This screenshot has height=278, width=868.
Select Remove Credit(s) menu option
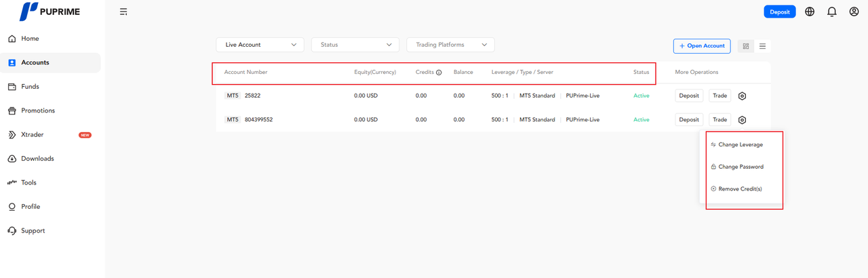point(739,189)
